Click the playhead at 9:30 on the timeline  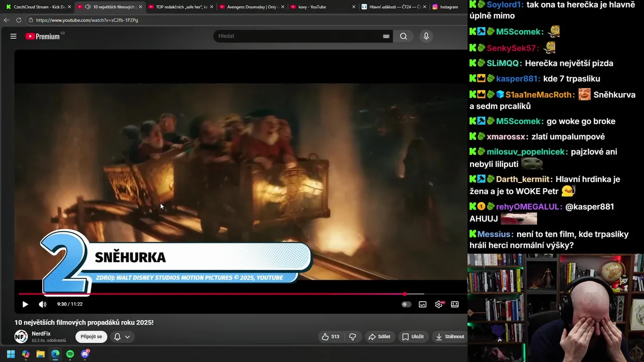pos(405,294)
